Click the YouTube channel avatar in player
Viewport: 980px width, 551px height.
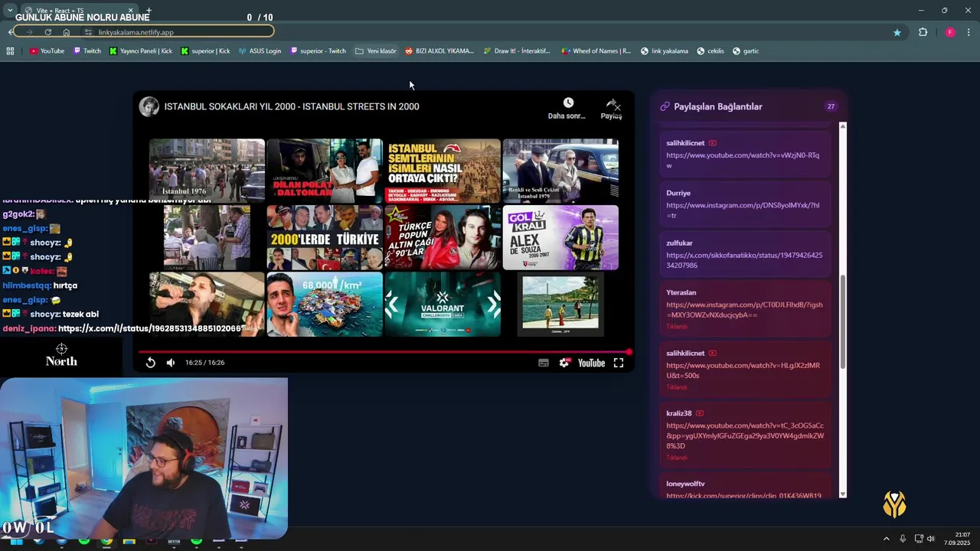(x=149, y=106)
